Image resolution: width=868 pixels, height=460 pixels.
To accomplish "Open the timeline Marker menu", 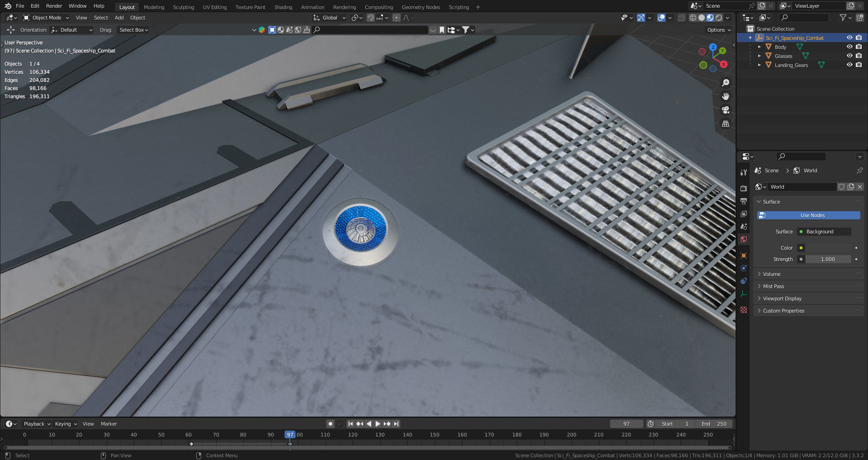I will pyautogui.click(x=108, y=424).
